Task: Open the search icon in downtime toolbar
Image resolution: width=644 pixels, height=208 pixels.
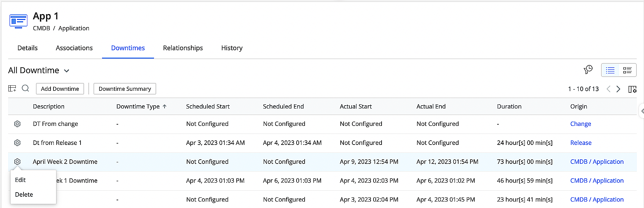Action: point(25,89)
